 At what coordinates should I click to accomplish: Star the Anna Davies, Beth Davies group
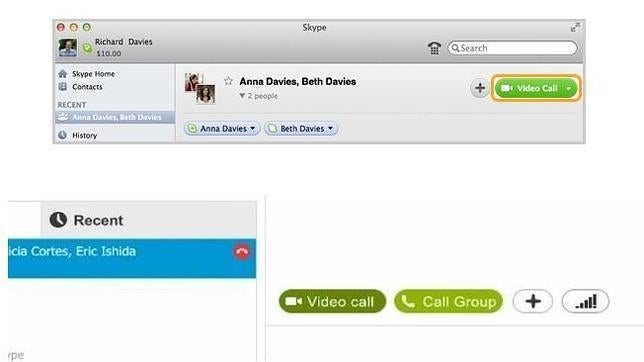(228, 81)
